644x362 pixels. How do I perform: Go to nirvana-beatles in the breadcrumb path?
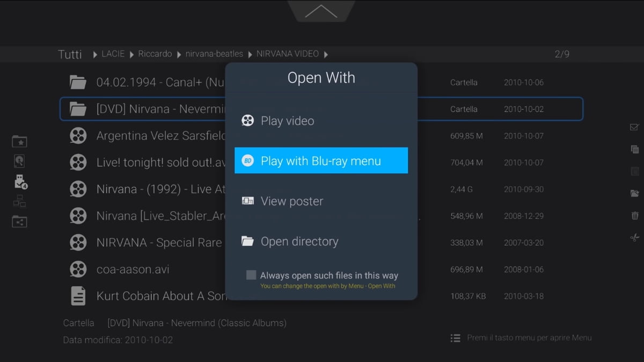click(214, 54)
